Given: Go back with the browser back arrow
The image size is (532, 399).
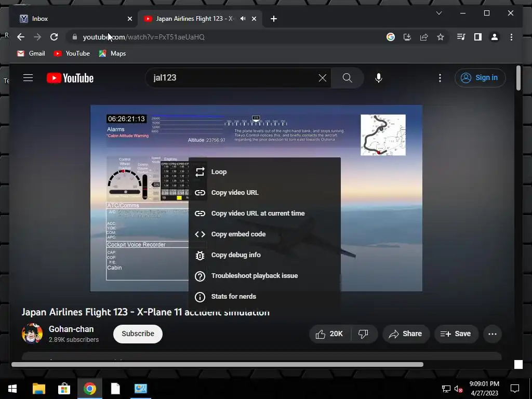Looking at the screenshot, I should click(21, 37).
